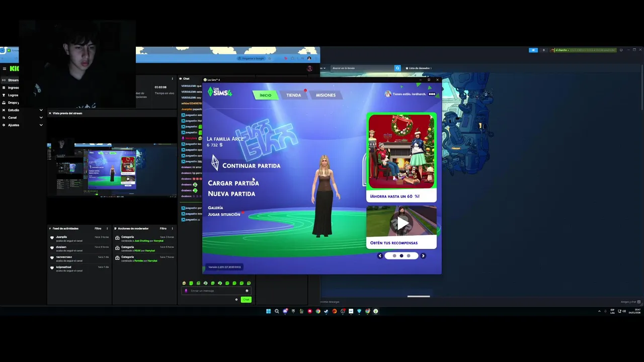Click Continuar Partida
The height and width of the screenshot is (362, 644).
pyautogui.click(x=251, y=165)
